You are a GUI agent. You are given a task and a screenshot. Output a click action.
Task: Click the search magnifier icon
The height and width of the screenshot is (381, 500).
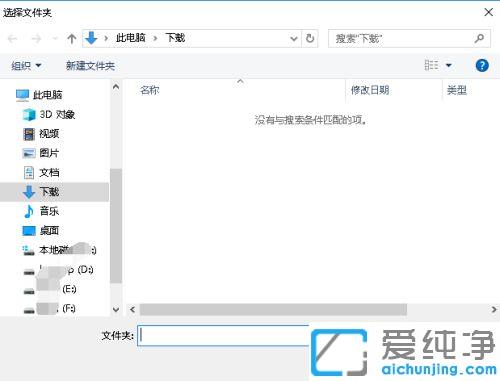(479, 39)
